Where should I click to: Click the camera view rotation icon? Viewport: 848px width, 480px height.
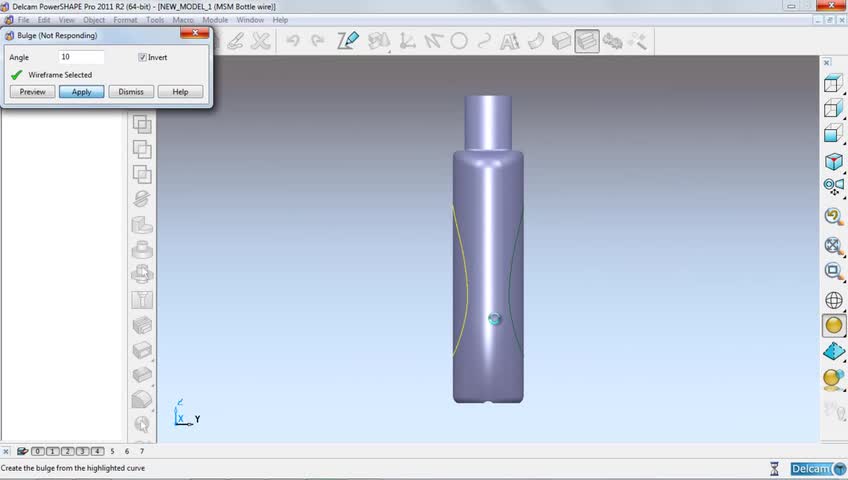click(833, 186)
